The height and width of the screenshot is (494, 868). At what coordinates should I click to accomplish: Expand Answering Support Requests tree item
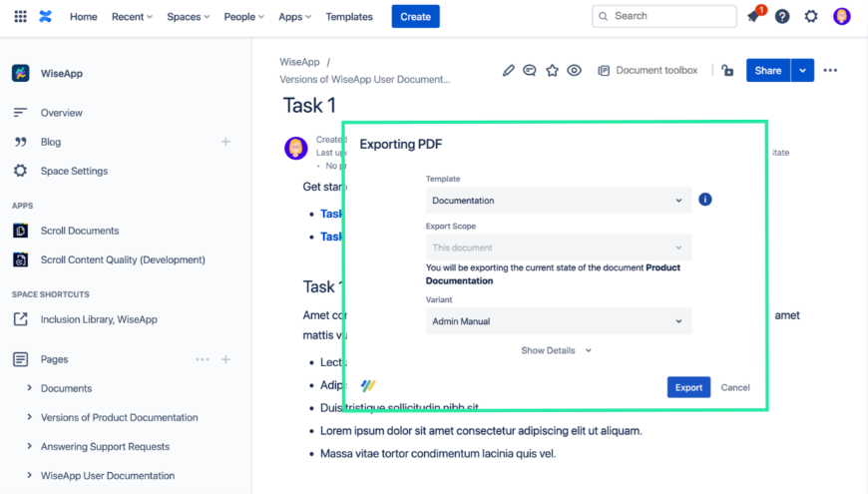(x=29, y=446)
